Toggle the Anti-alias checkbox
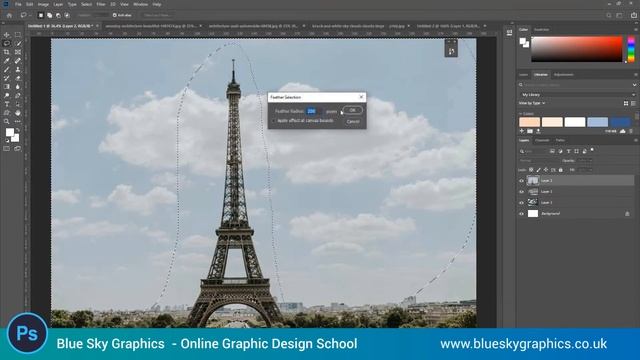Viewport: 640px width, 360px height. 115,15
